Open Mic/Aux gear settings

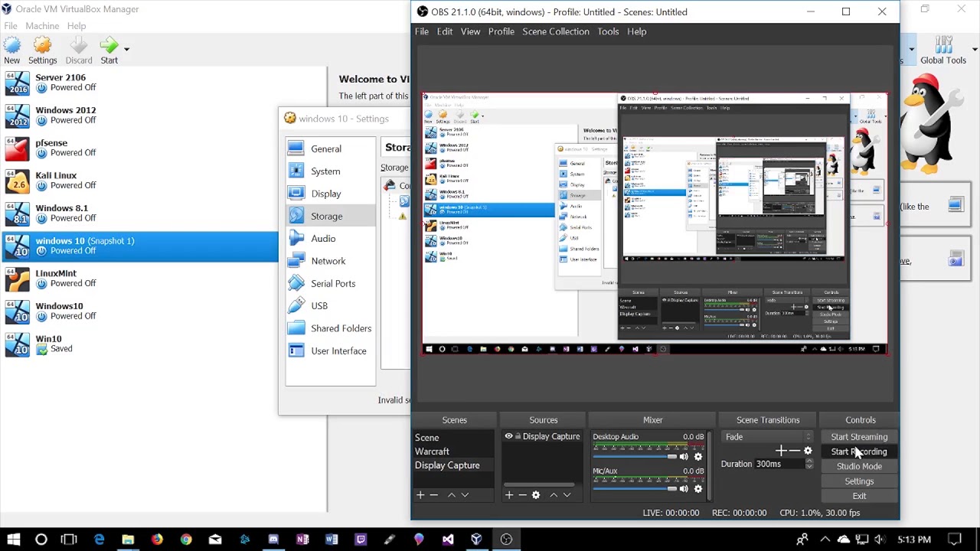pos(698,489)
